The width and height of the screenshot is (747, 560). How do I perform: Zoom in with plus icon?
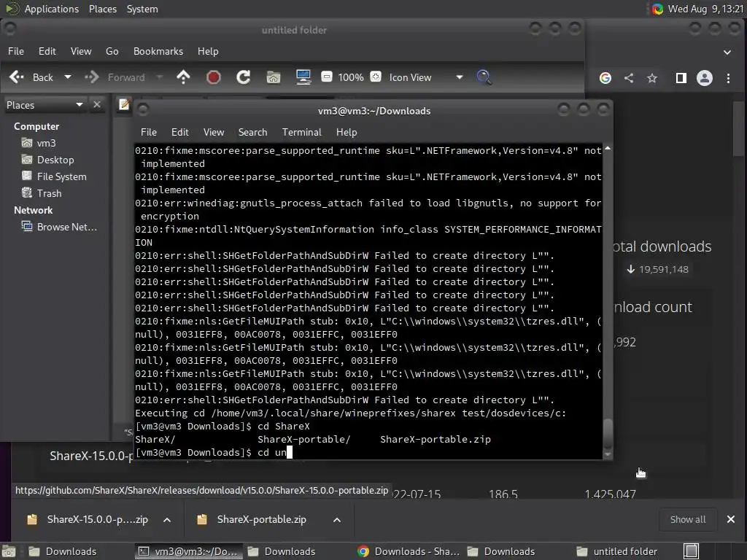click(376, 77)
